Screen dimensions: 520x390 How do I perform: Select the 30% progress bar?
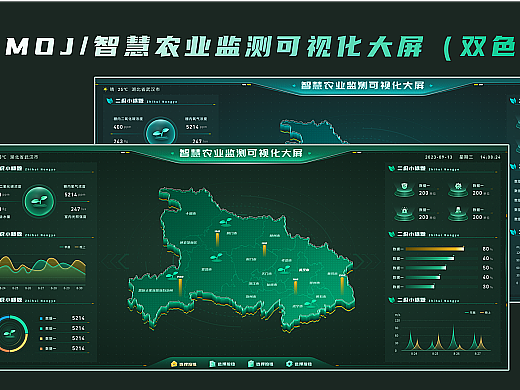pos(420,286)
